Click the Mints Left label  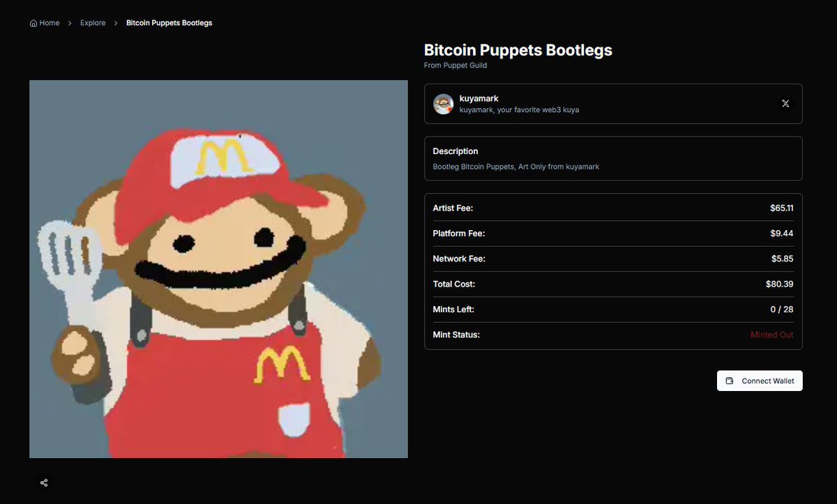coord(453,310)
